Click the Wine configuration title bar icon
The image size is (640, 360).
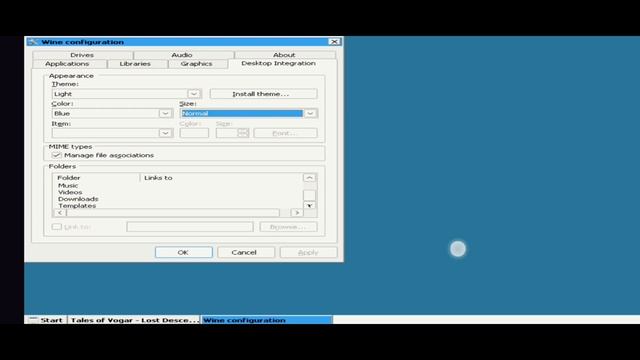33,42
